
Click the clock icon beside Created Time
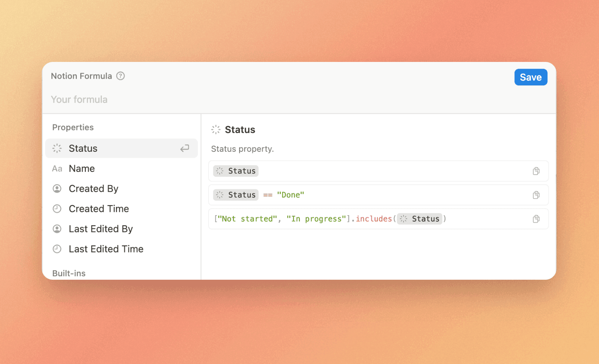[x=57, y=209]
